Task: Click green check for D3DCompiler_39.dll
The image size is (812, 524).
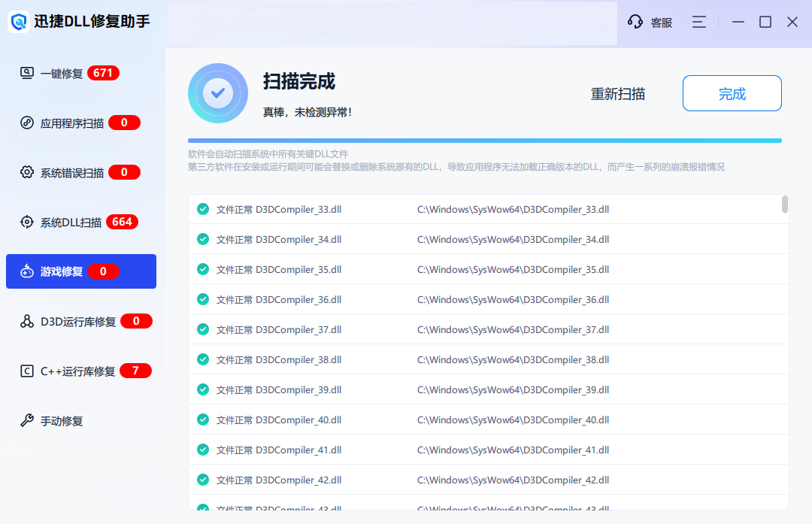Action: [x=203, y=389]
